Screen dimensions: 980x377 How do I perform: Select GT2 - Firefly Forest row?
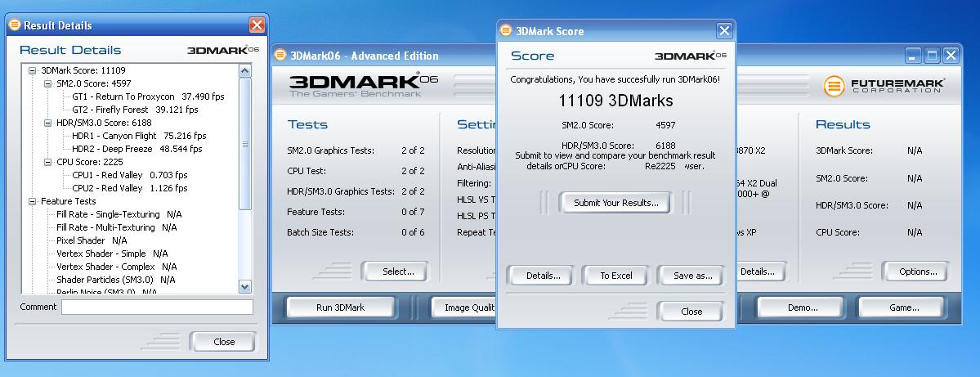[x=135, y=110]
